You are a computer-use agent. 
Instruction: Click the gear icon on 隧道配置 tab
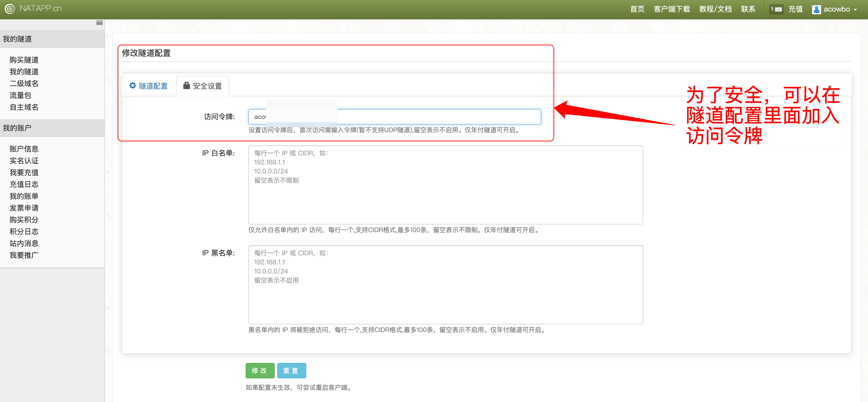[133, 86]
